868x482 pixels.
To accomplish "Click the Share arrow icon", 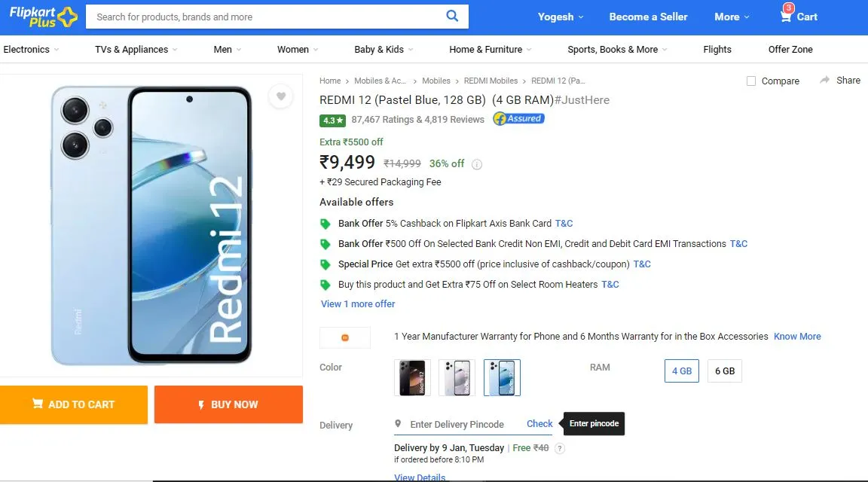I will coord(824,81).
